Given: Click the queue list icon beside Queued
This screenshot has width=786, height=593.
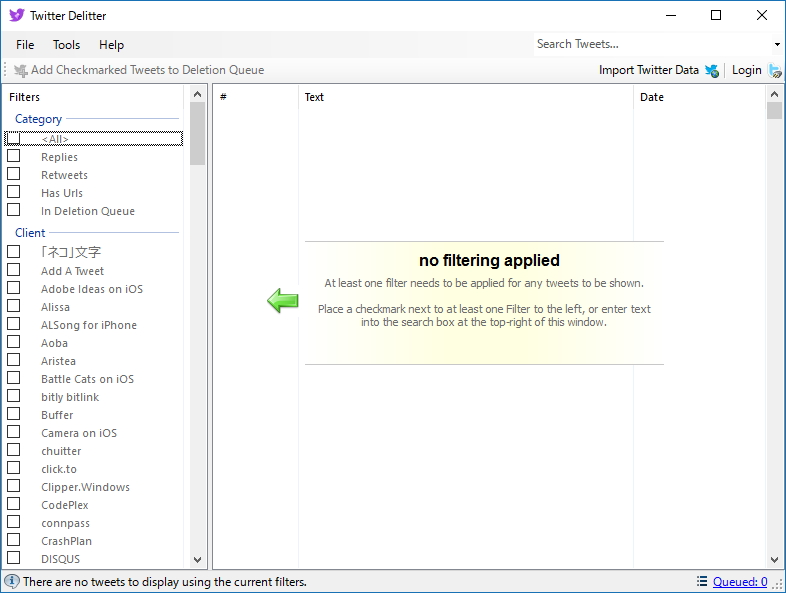Looking at the screenshot, I should point(702,581).
